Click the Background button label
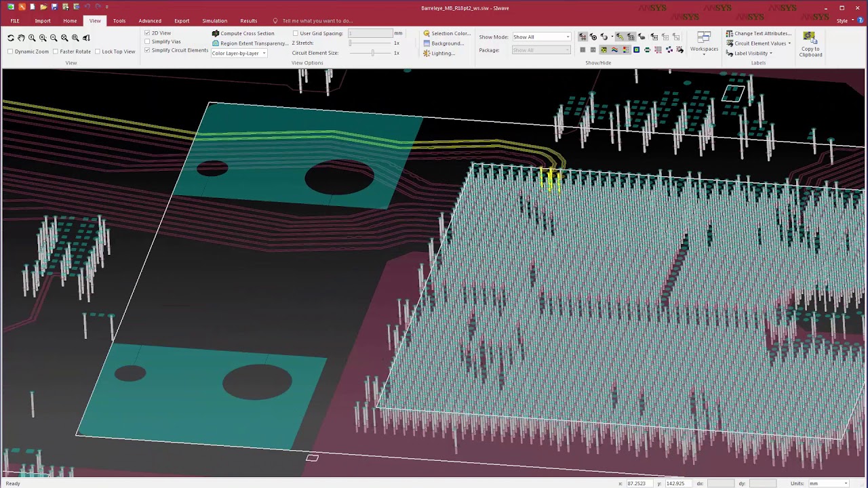 [x=448, y=43]
